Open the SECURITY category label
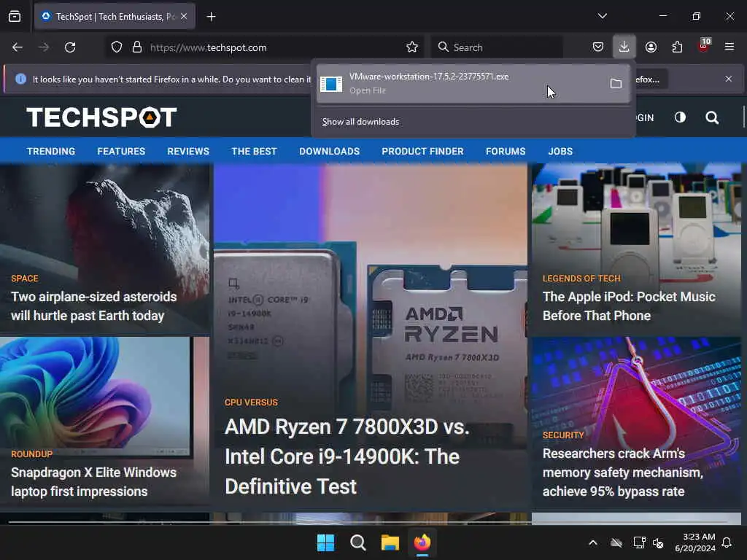 [x=563, y=435]
